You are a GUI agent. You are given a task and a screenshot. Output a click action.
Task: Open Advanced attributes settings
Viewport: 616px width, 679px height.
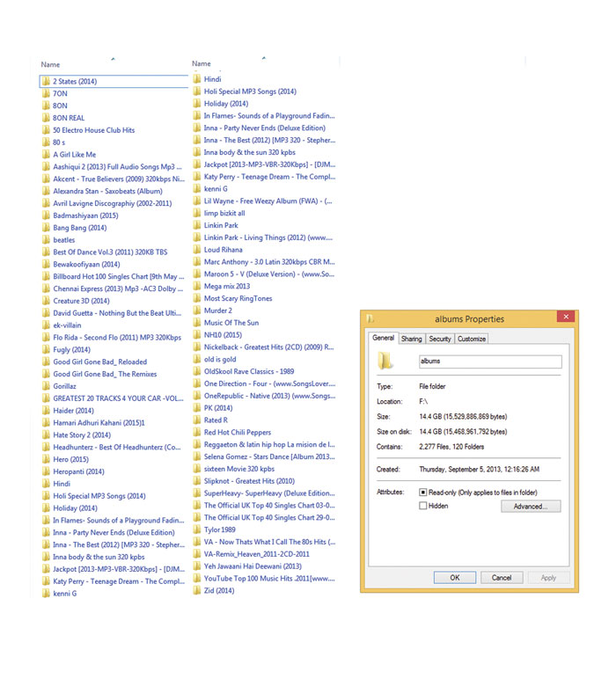pos(531,507)
